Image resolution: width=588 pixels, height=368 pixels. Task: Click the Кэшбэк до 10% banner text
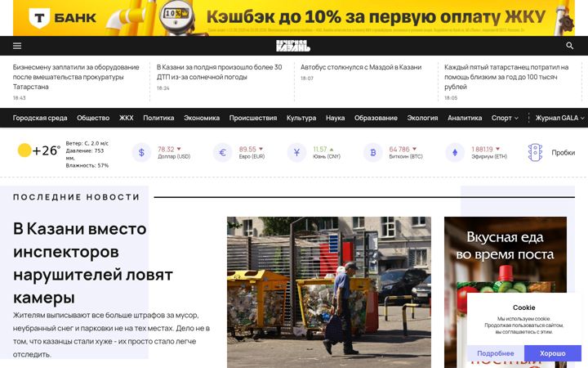point(376,17)
